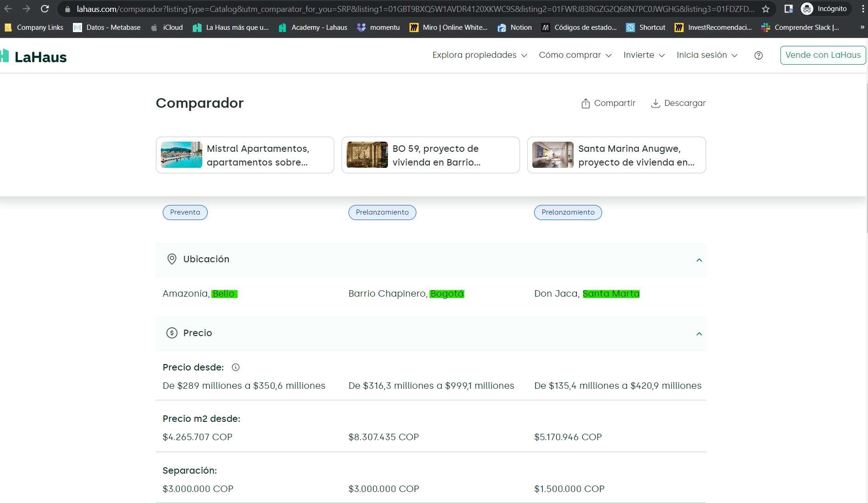
Task: Open the Invierte menu
Action: click(x=644, y=55)
